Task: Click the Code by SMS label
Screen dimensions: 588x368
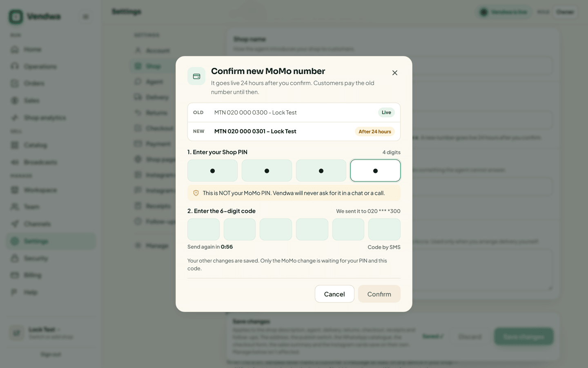Action: click(x=384, y=247)
